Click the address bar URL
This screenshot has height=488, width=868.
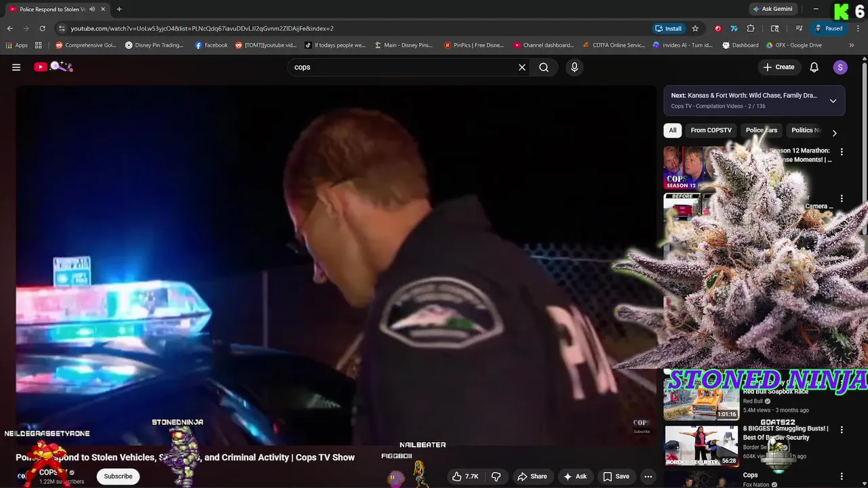tap(202, 28)
